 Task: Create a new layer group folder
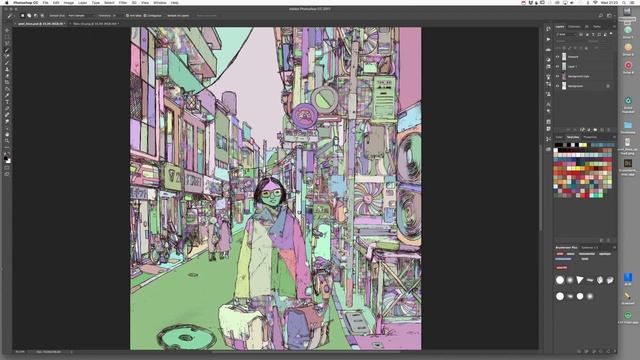click(x=595, y=130)
